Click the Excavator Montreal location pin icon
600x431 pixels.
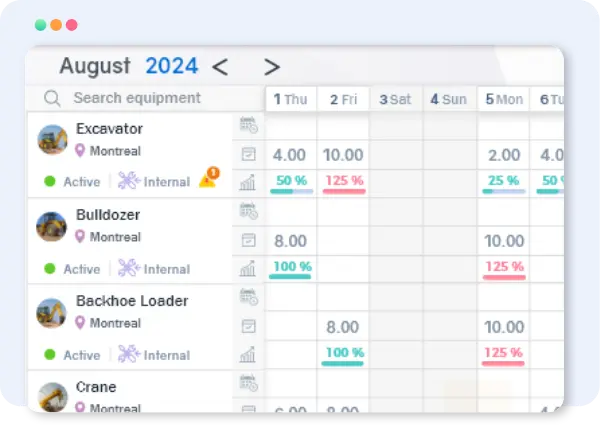click(x=80, y=151)
